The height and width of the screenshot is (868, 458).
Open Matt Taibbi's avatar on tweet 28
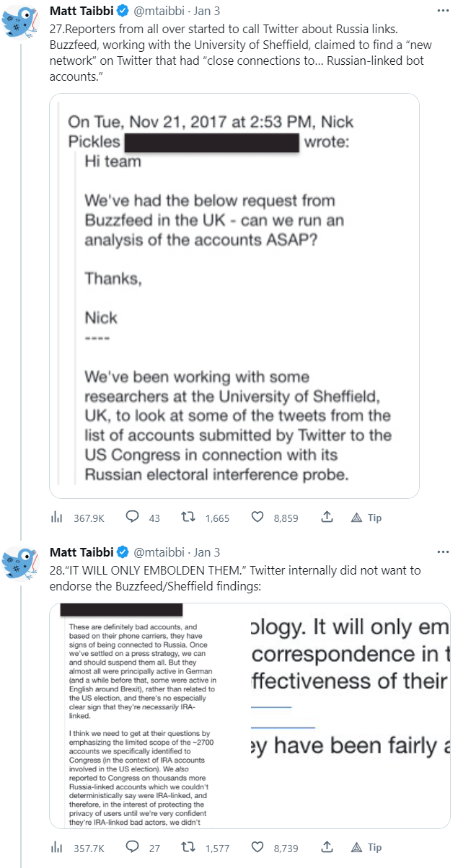tap(19, 562)
